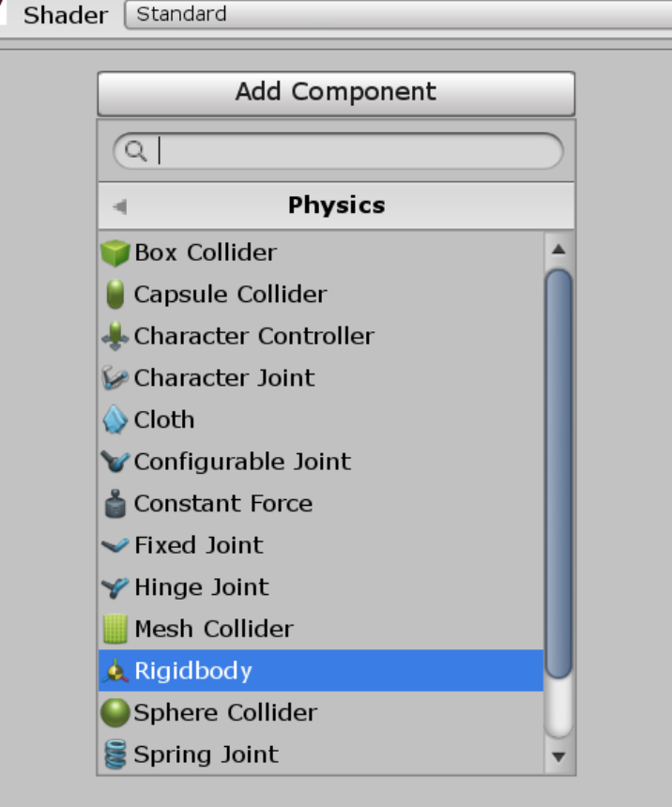
Task: Click the Spring Joint coil icon
Action: [115, 754]
